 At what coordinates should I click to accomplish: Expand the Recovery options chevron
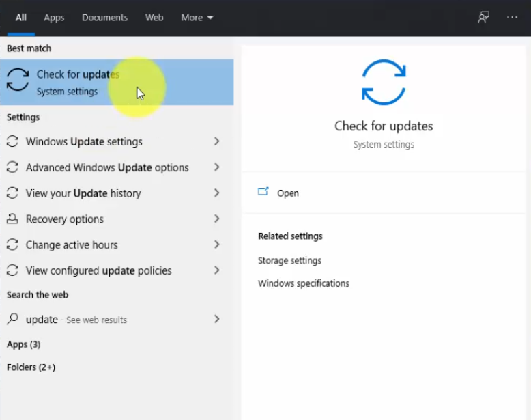coord(217,219)
